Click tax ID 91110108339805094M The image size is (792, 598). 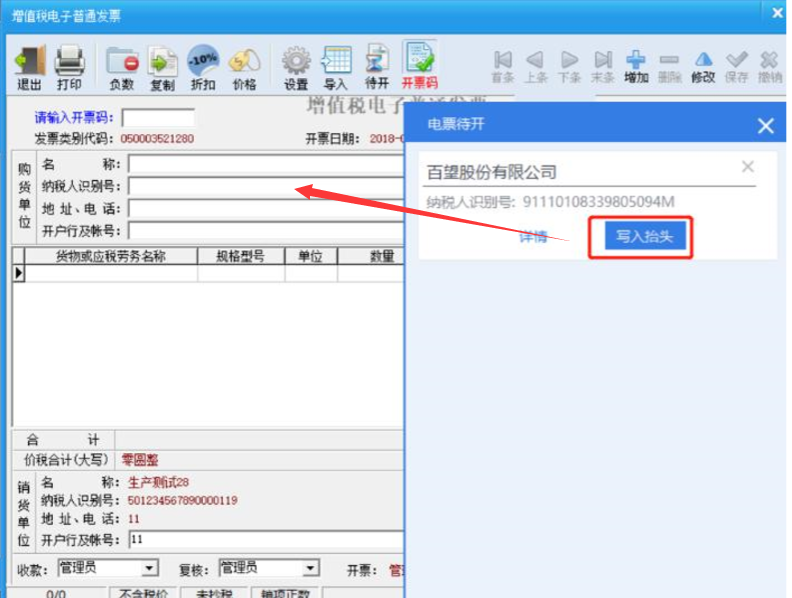[599, 202]
